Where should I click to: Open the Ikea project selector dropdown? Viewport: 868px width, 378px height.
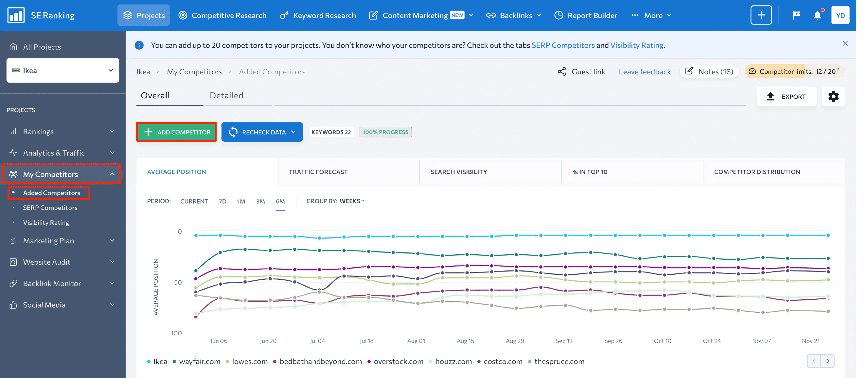[x=63, y=70]
